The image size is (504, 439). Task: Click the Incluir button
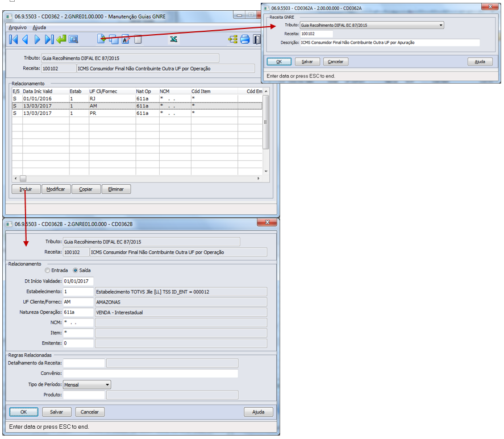coord(26,189)
